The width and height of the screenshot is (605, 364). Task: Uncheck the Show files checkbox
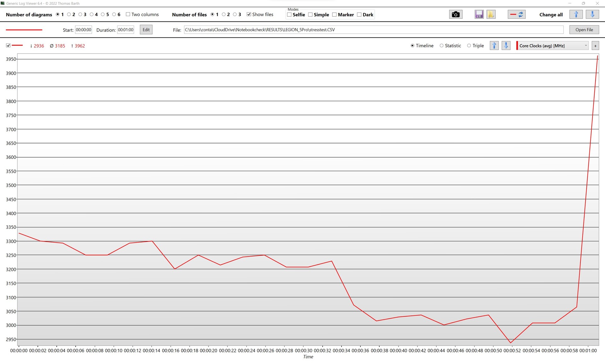249,14
